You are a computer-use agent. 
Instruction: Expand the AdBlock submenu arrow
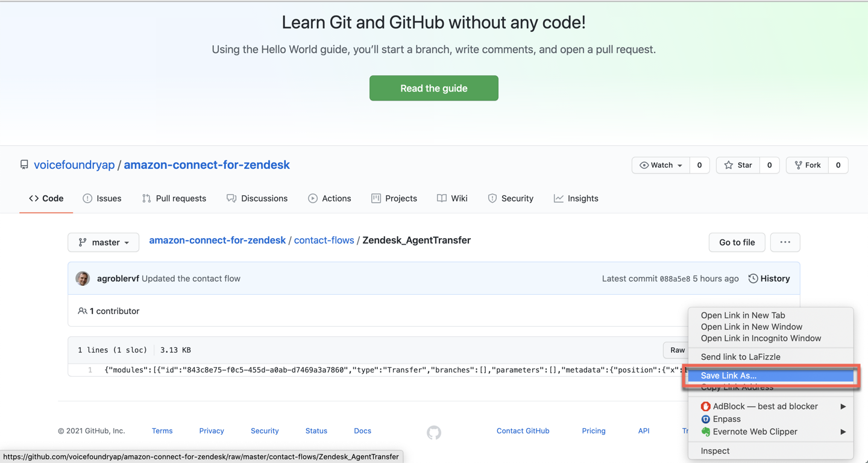[843, 406]
